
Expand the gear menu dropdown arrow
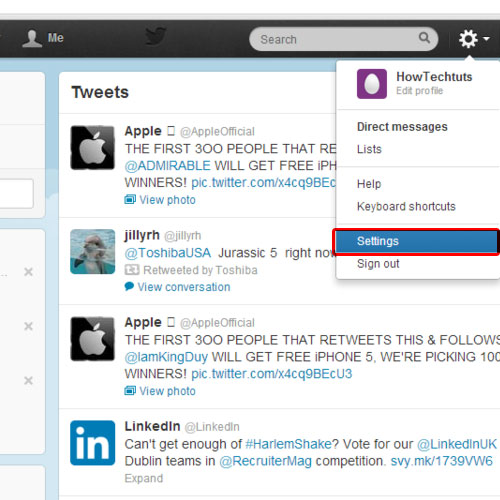tap(487, 39)
